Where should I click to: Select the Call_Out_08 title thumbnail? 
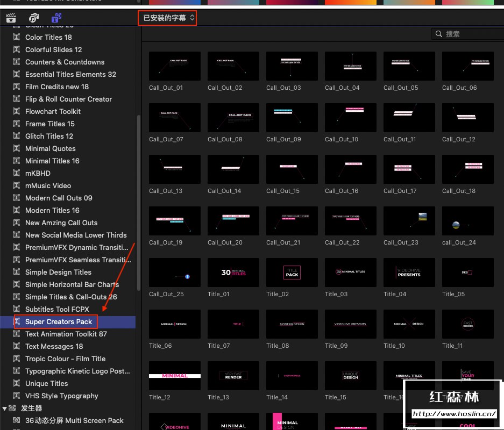pyautogui.click(x=233, y=118)
